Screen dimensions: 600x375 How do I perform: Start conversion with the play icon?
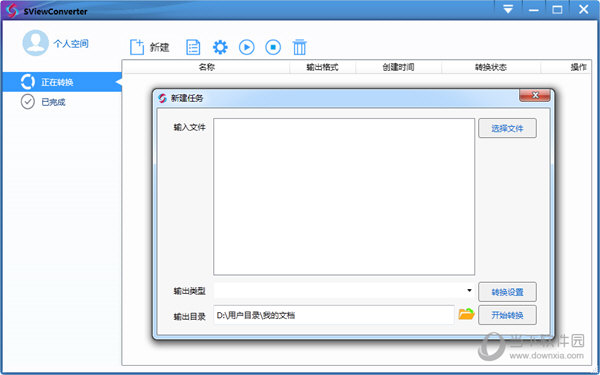(247, 47)
